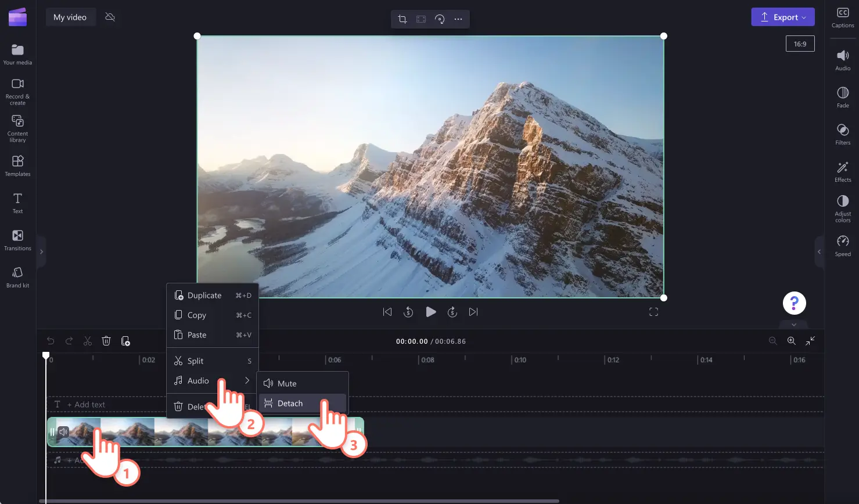Open Captions panel
The width and height of the screenshot is (859, 504).
843,18
